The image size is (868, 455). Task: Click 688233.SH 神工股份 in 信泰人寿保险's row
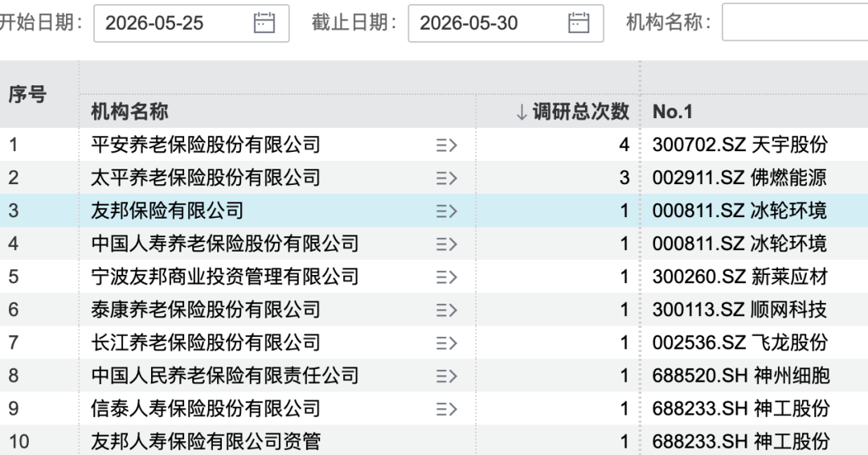(741, 408)
